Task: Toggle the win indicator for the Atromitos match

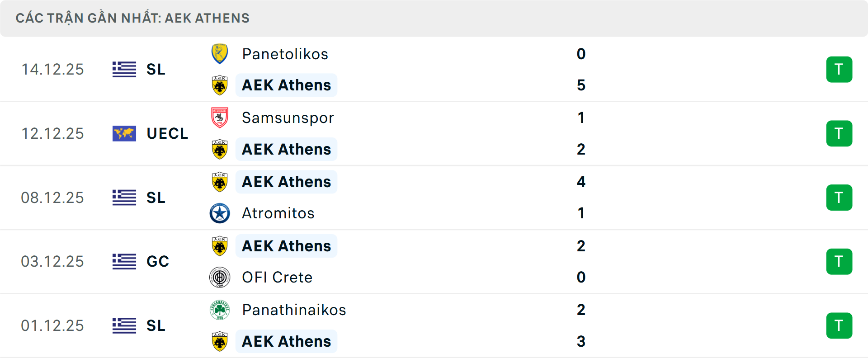Action: (x=840, y=198)
